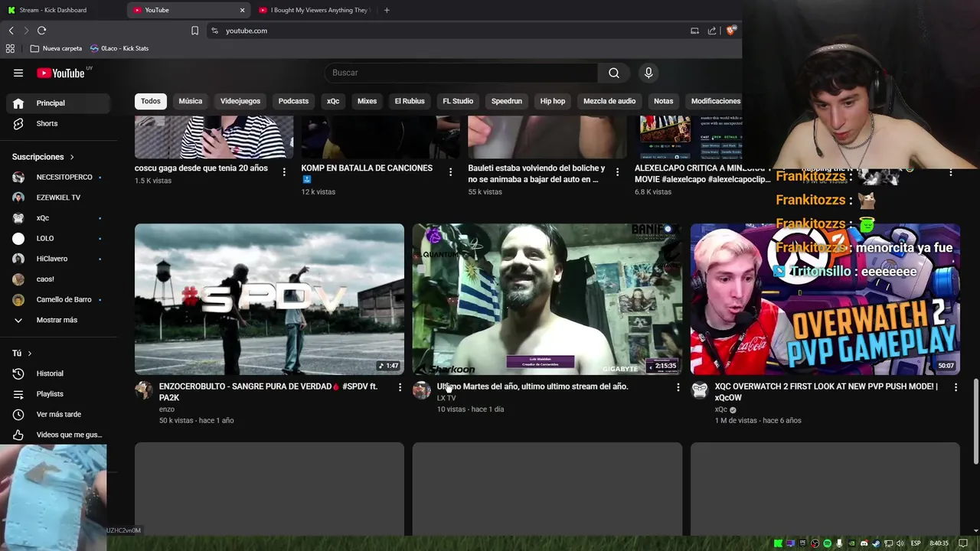Select the Videojuegos filter chip
Viewport: 980px width, 551px height.
(x=240, y=101)
